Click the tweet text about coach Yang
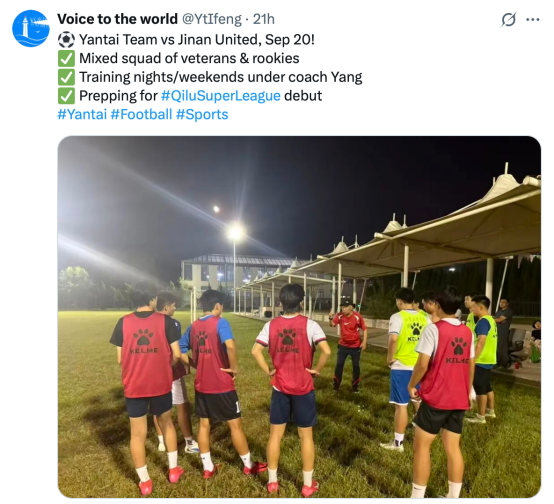This screenshot has width=554, height=504. (x=220, y=77)
